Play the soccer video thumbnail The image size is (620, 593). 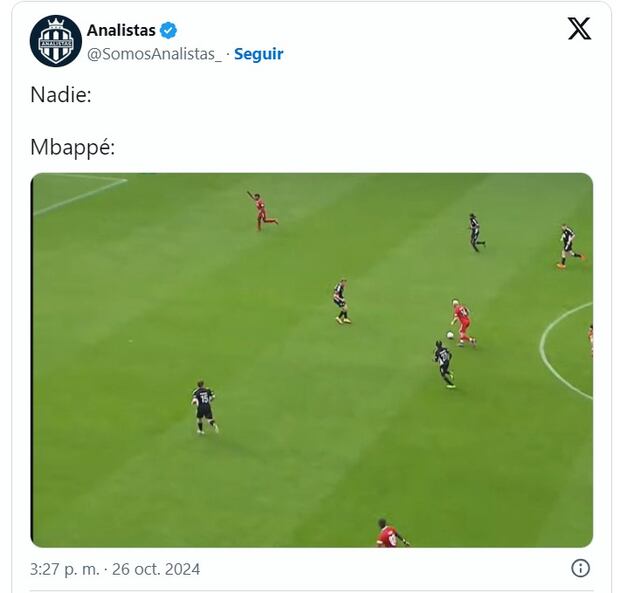tap(312, 360)
